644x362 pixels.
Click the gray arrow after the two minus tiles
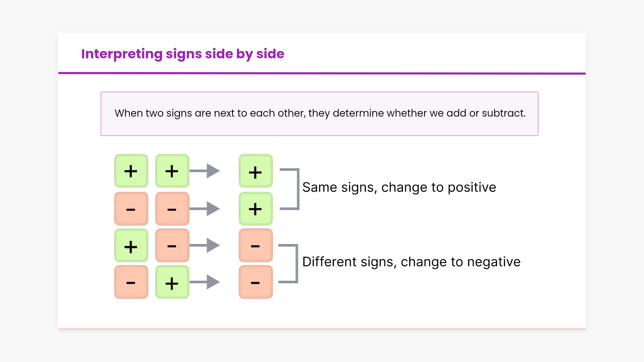(205, 209)
